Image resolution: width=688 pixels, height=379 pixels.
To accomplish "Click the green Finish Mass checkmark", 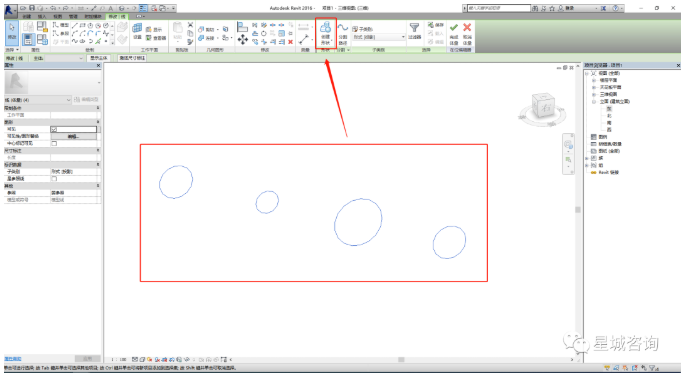I will pyautogui.click(x=454, y=27).
